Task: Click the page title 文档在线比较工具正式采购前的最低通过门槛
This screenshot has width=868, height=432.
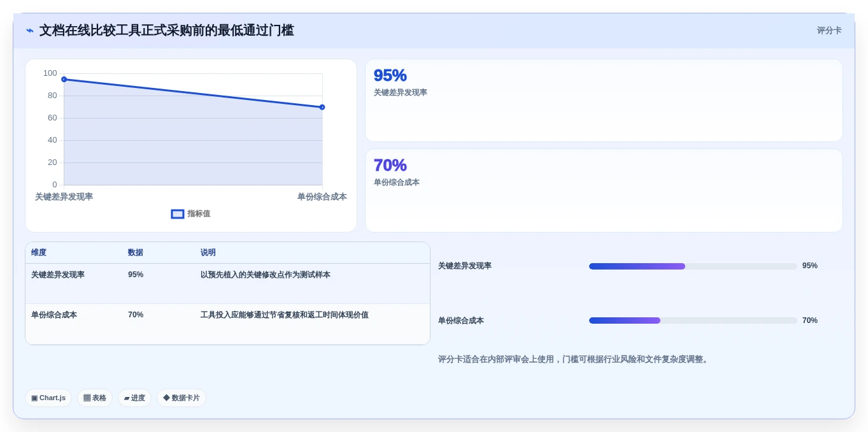Action: pyautogui.click(x=167, y=31)
